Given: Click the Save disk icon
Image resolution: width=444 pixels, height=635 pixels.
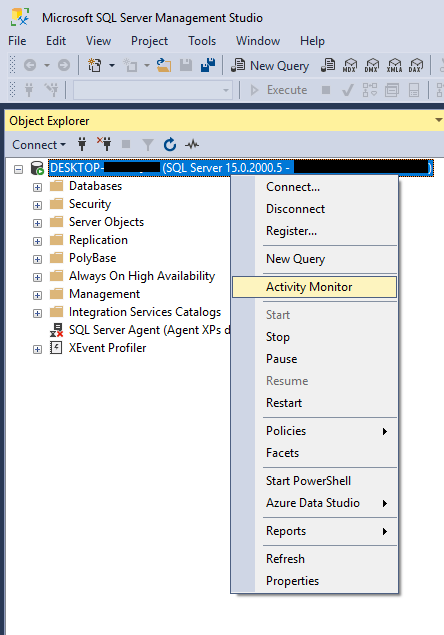Looking at the screenshot, I should point(186,65).
